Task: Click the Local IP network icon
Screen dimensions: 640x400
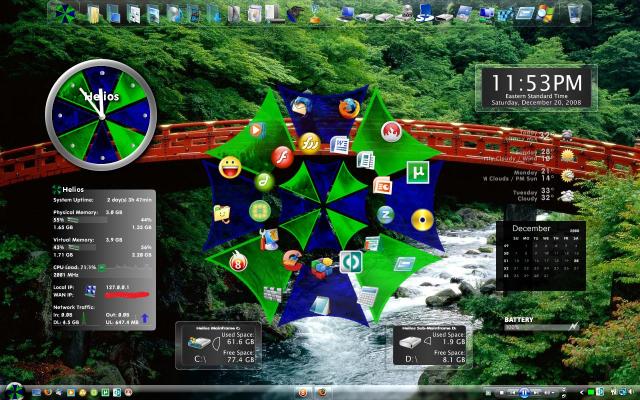Action: coord(91,291)
